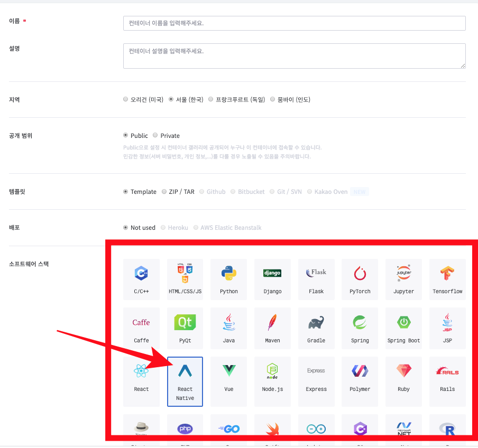Click into the container description textarea

294,56
